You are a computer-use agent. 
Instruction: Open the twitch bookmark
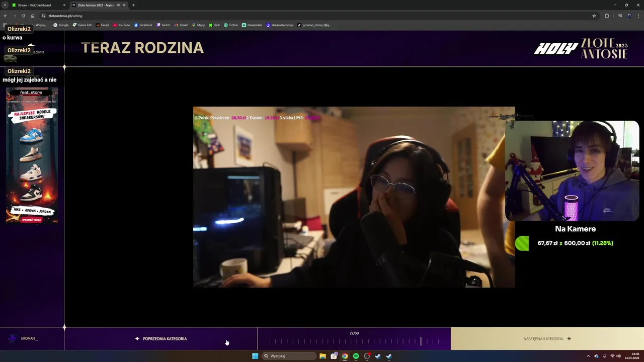[164, 25]
